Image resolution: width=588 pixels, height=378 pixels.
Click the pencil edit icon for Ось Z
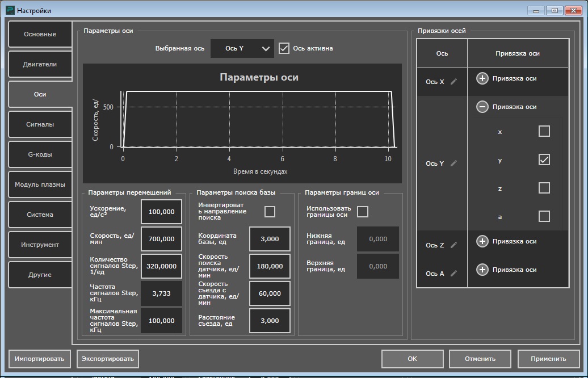453,245
